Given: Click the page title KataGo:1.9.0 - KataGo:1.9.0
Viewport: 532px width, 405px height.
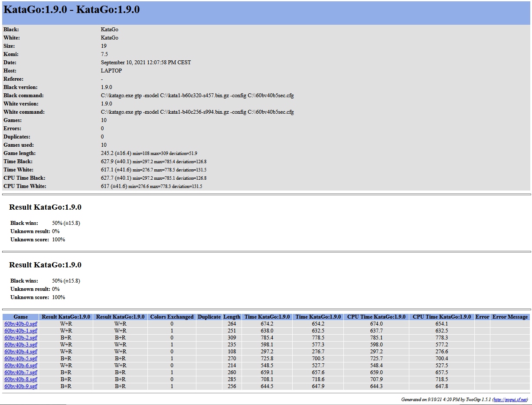Looking at the screenshot, I should [x=72, y=10].
